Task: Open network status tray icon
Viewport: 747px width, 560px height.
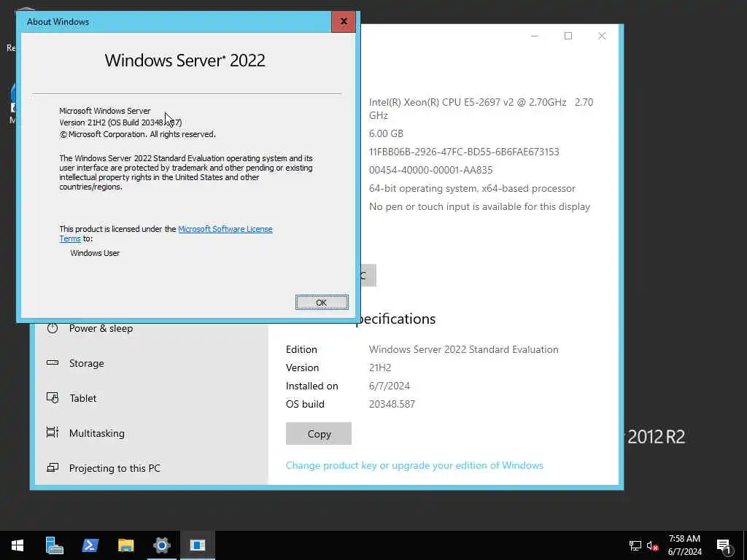Action: point(635,545)
